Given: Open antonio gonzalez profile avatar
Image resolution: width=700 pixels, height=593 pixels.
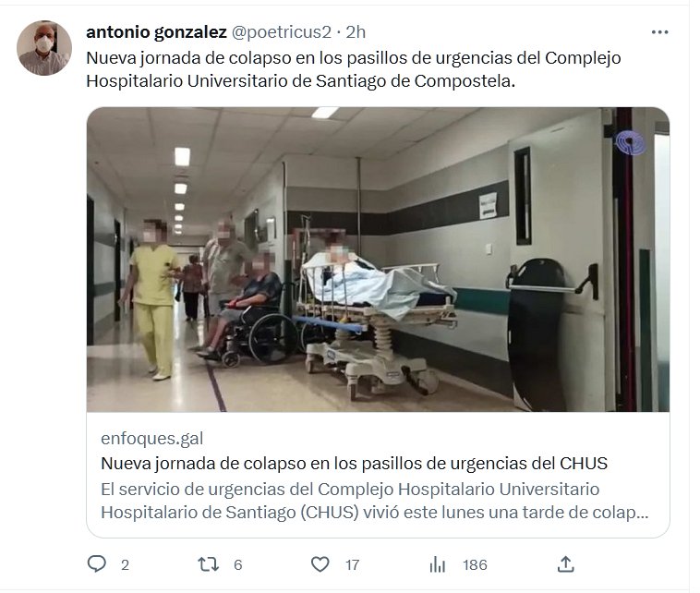Looking at the screenshot, I should click(44, 48).
